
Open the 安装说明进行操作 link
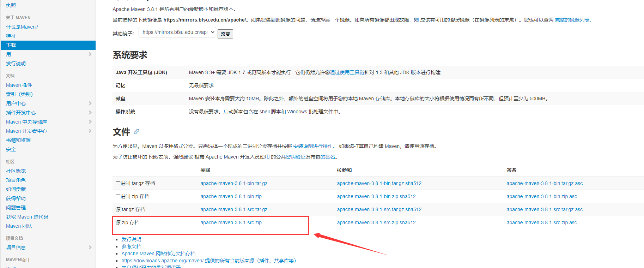coord(313,146)
